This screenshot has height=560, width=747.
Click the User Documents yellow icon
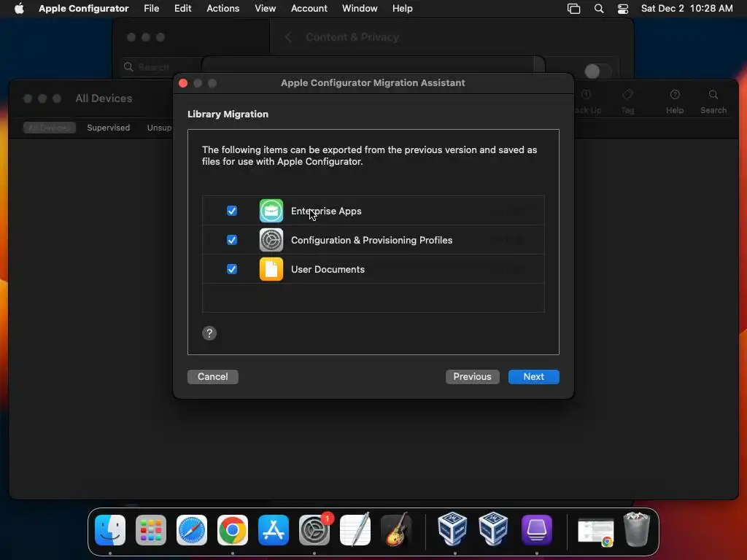[x=271, y=269]
